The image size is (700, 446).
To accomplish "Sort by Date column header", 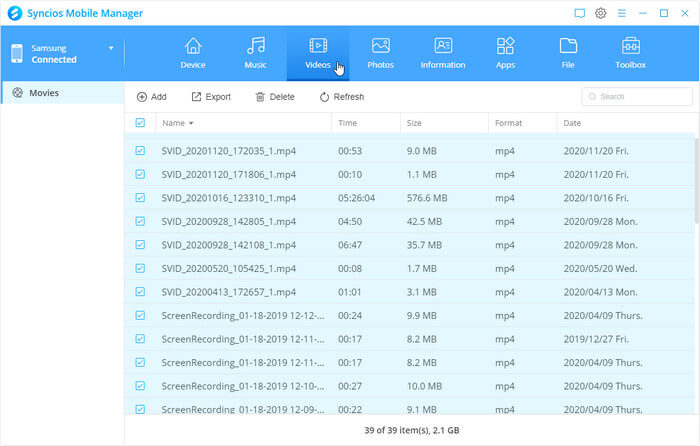I will (x=572, y=123).
